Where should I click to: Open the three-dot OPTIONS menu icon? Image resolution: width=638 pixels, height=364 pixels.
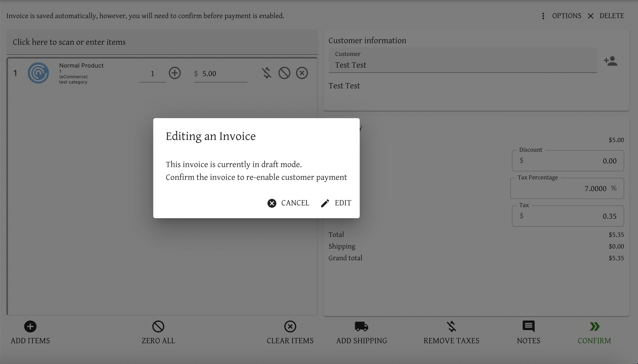(543, 16)
